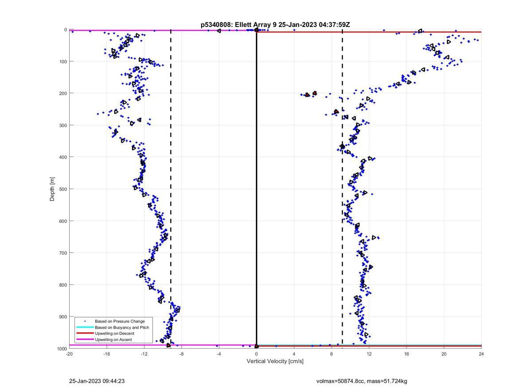Click y-axis tick label '500'
Image resolution: width=532 pixels, height=392 pixels.
(63, 189)
